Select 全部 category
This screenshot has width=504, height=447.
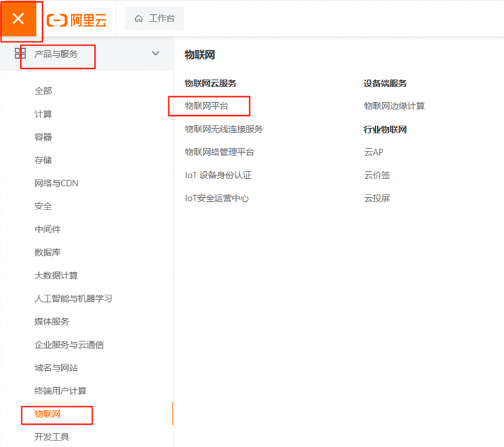[43, 91]
